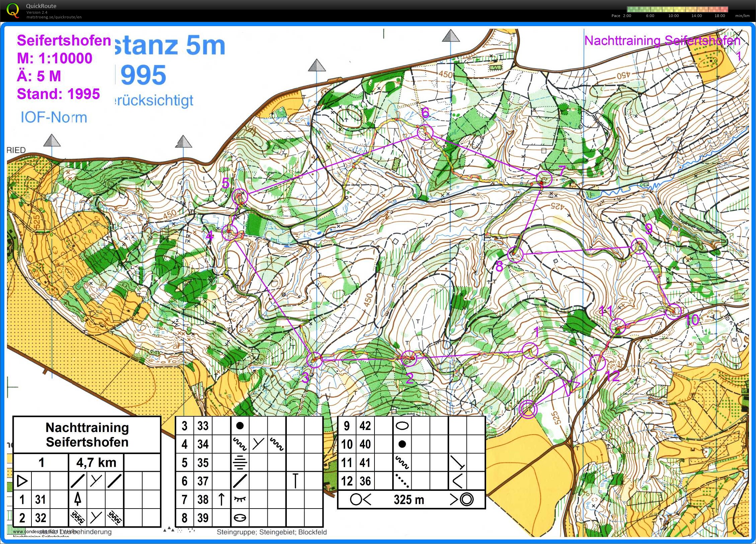This screenshot has height=544, width=756.
Task: Click the double-circle finish symbol on the map
Action: click(528, 409)
